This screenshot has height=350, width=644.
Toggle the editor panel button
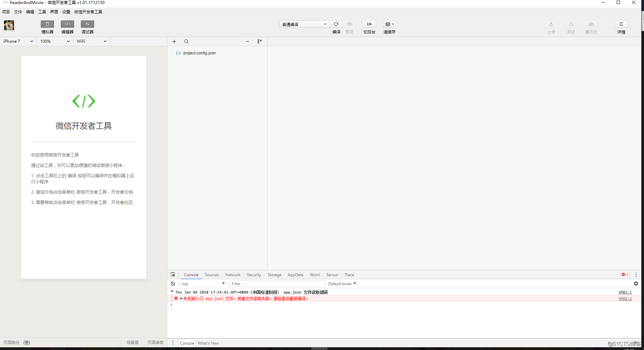pos(67,24)
